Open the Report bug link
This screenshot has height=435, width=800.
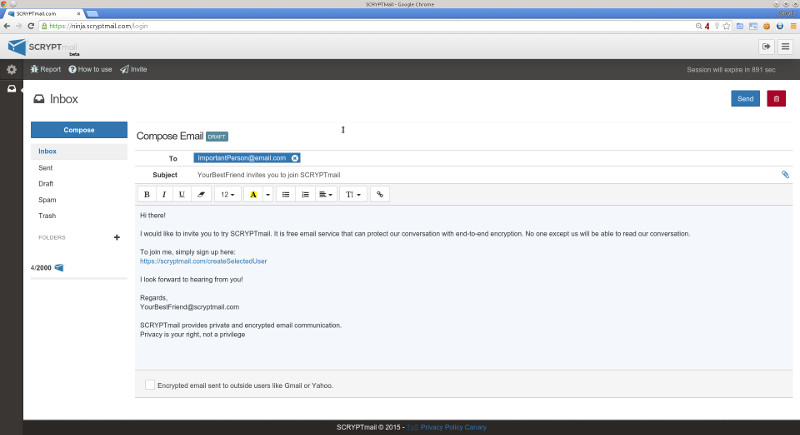click(x=45, y=69)
